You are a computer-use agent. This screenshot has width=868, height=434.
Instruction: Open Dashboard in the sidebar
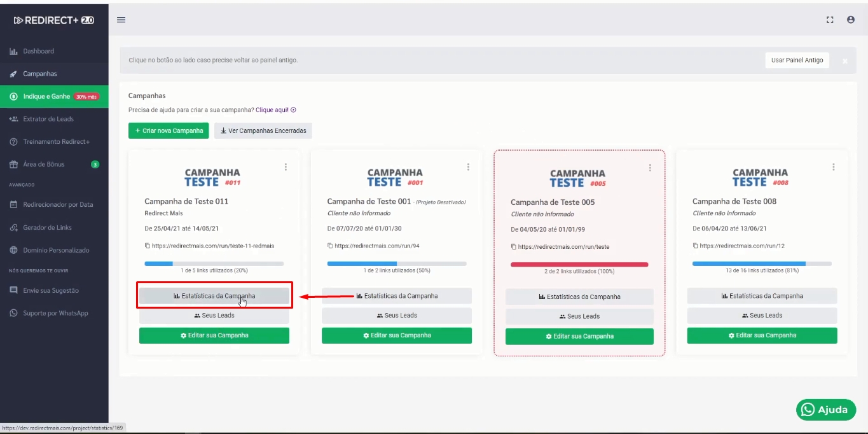[x=38, y=51]
